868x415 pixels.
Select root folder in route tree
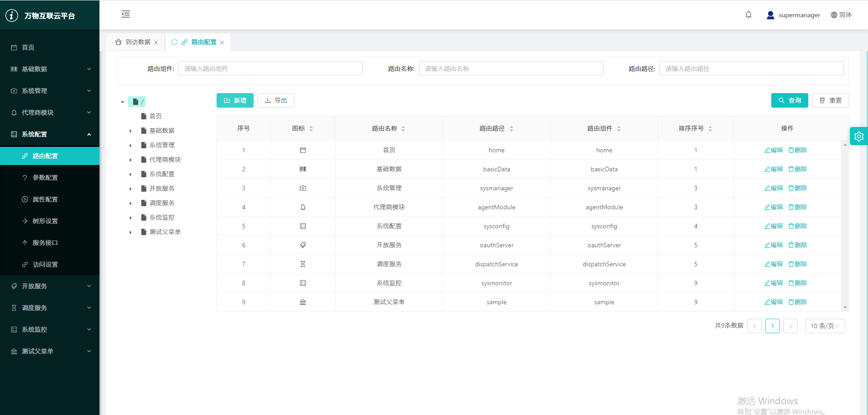pyautogui.click(x=137, y=102)
